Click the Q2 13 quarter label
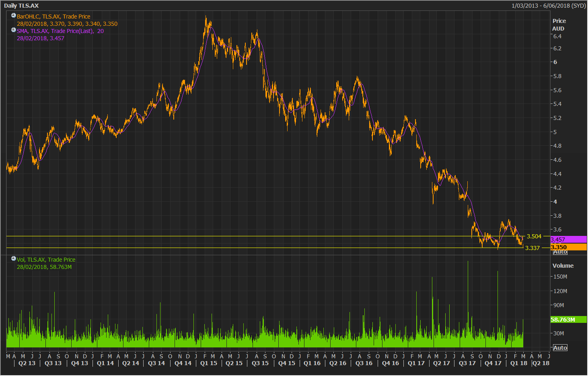Viewport: 588px width, 376px height. point(27,363)
